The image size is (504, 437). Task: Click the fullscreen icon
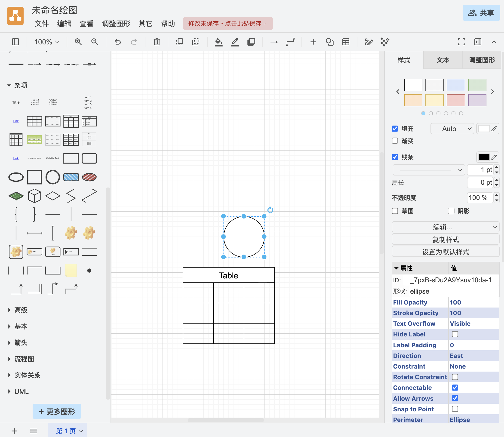[461, 42]
